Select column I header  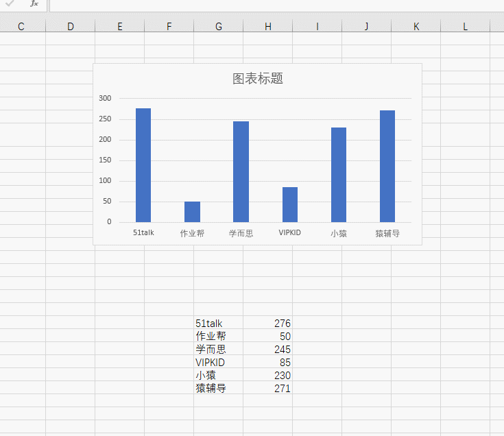317,26
